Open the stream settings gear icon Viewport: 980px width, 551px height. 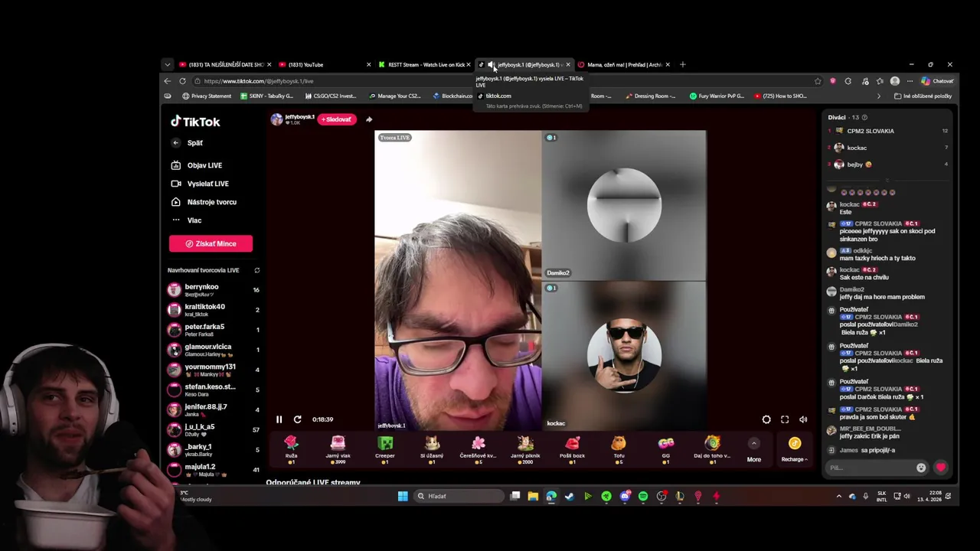click(766, 419)
